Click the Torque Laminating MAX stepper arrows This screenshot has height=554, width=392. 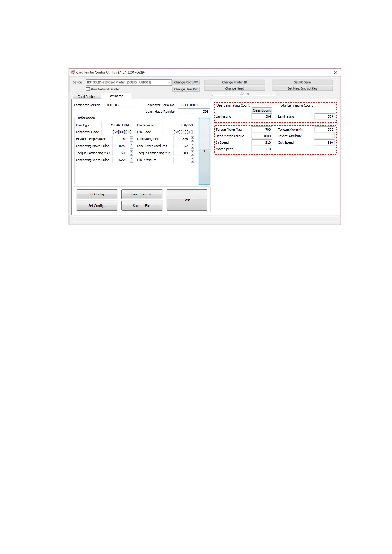click(131, 153)
